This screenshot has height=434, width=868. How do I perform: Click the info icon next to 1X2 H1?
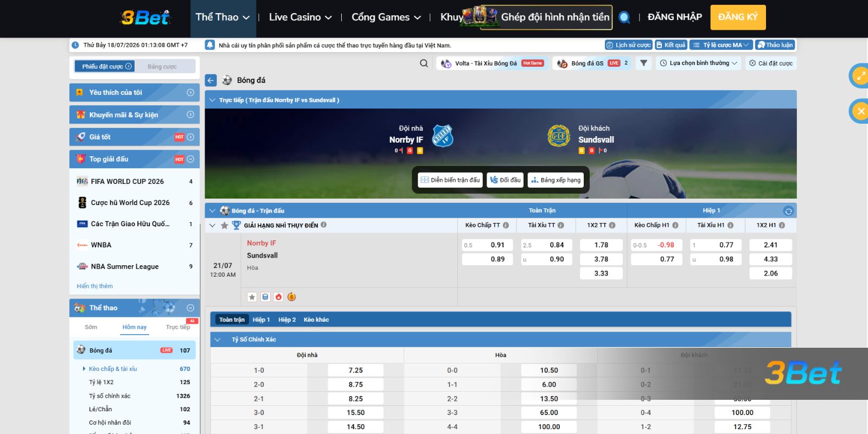[x=782, y=225]
